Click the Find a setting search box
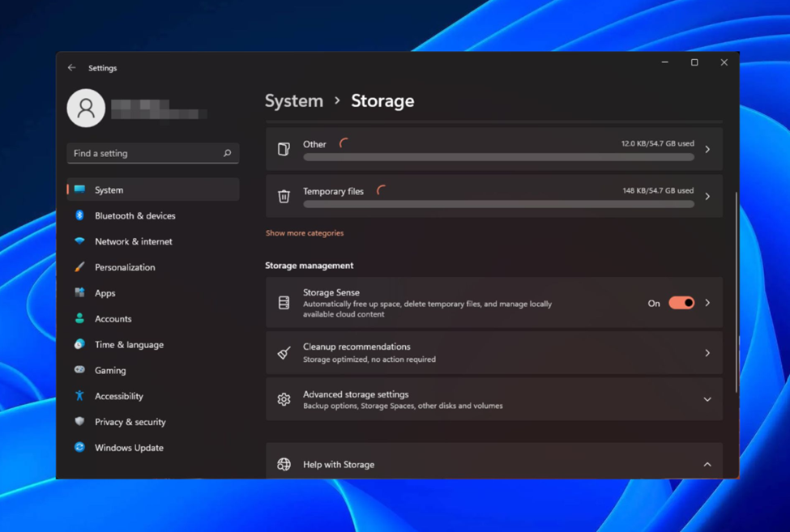Image resolution: width=790 pixels, height=532 pixels. (144, 153)
